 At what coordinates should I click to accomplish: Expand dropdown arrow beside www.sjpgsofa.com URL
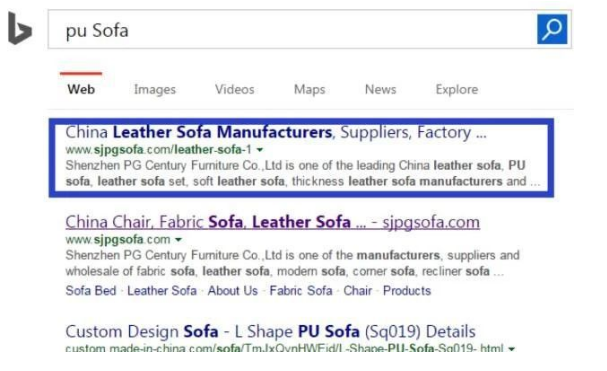point(178,240)
